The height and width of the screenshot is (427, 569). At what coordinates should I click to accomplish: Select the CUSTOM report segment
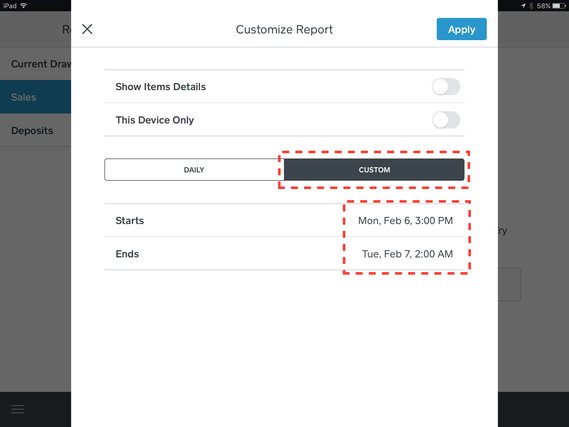[374, 169]
